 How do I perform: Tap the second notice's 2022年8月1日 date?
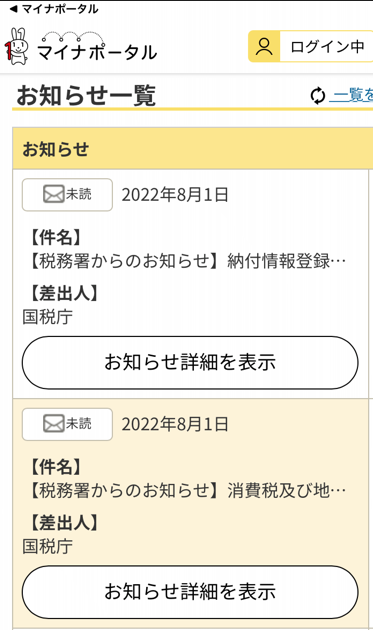coord(175,425)
